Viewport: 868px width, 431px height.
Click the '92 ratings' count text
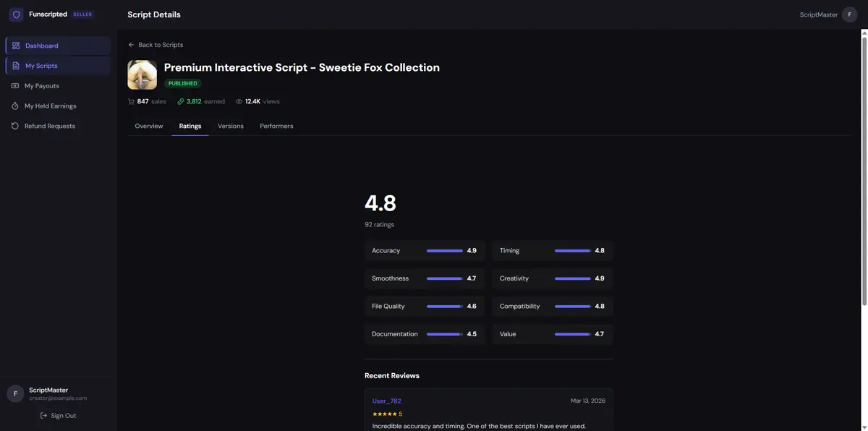379,225
